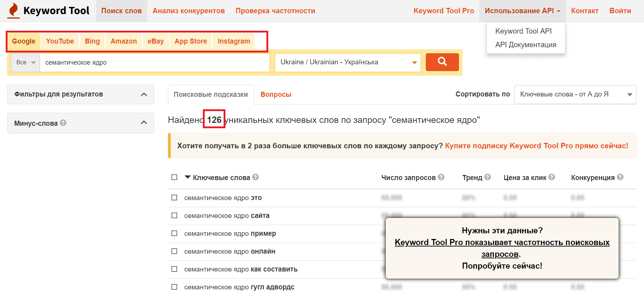644x294 pixels.
Task: Click keyword text 'семантическое ядро пример'
Action: coord(230,233)
